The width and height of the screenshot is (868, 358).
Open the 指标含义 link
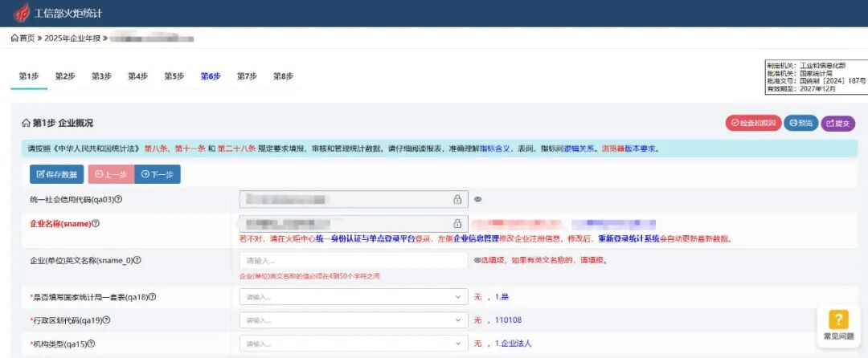pyautogui.click(x=495, y=148)
